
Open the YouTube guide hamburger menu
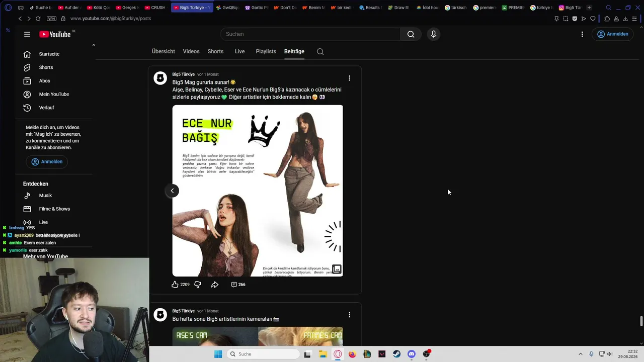[x=27, y=34]
